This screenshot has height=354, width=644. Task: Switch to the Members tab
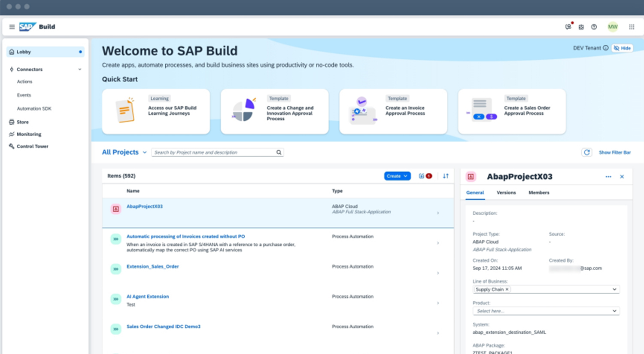(539, 192)
